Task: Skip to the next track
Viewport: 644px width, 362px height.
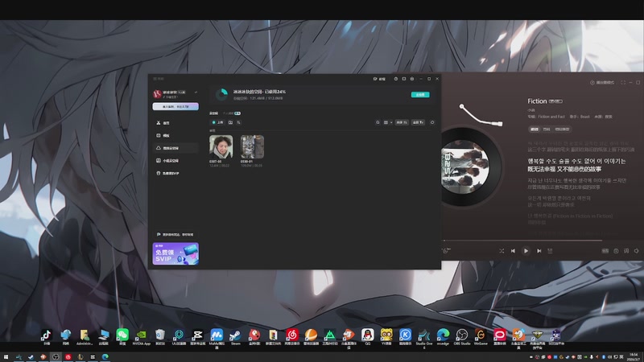Action: (x=540, y=251)
